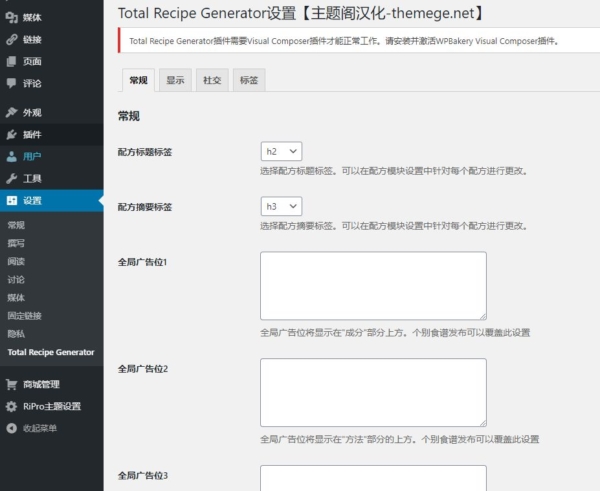Viewport: 600px width, 491px height.
Task: Click the Visual Composer required notice text
Action: (344, 41)
